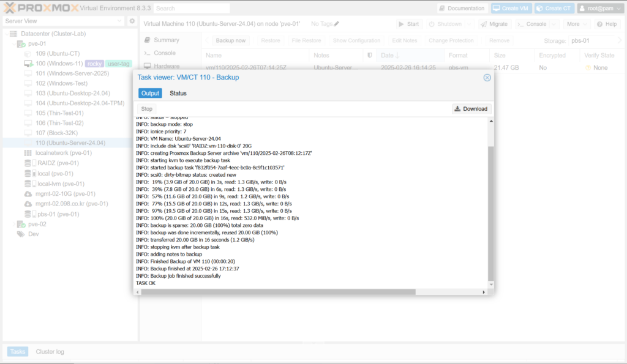Image resolution: width=627 pixels, height=364 pixels.
Task: Click the Help button
Action: [x=606, y=24]
